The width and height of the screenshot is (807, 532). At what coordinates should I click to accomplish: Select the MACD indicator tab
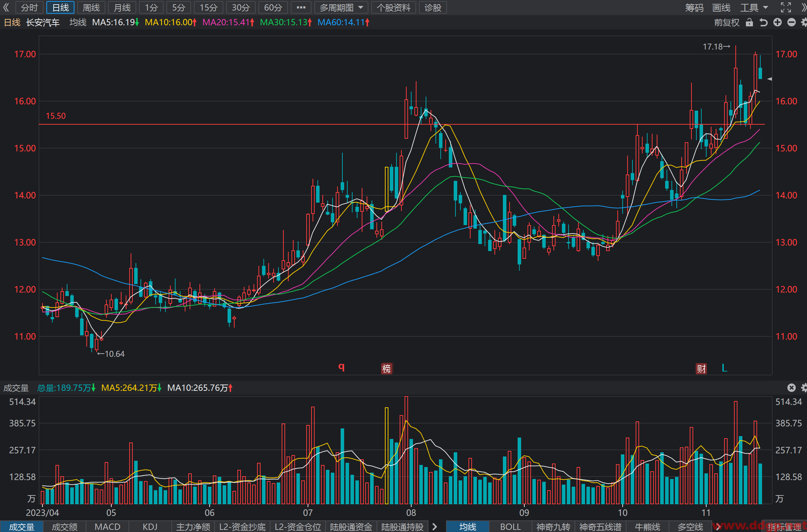(x=107, y=527)
